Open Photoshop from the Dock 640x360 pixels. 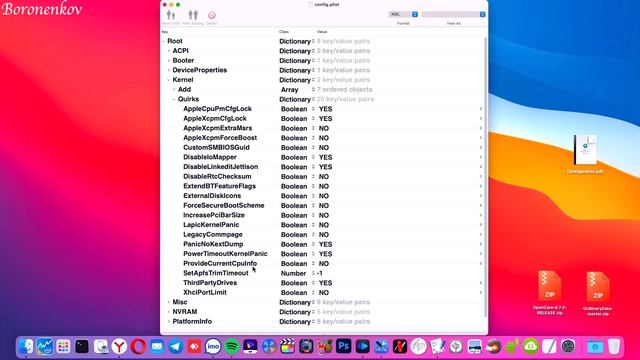pyautogui.click(x=344, y=347)
